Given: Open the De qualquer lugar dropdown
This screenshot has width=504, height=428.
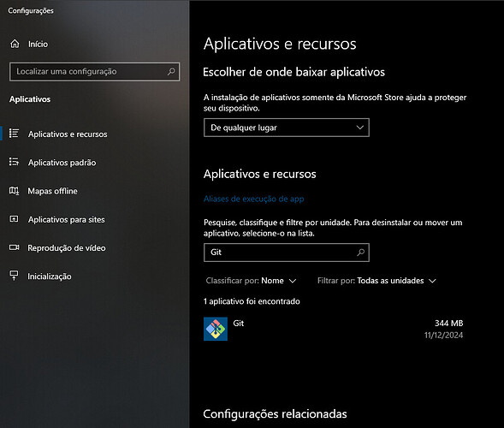Looking at the screenshot, I should point(287,128).
